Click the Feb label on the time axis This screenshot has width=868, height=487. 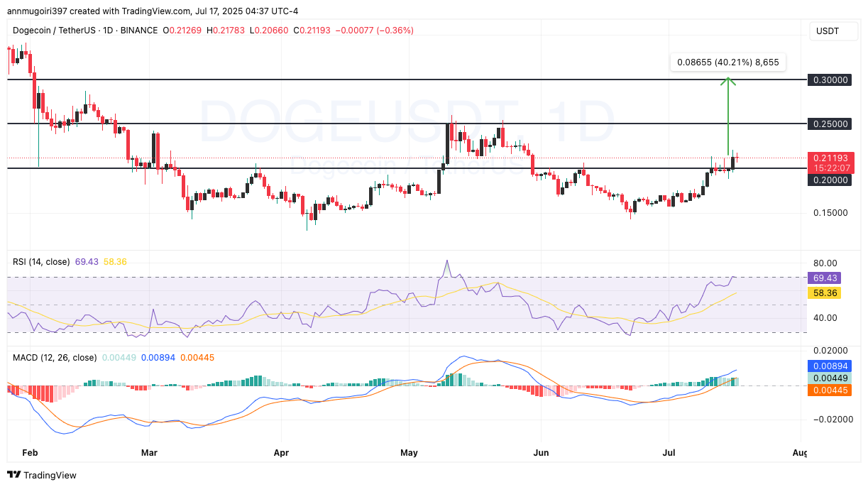pyautogui.click(x=29, y=452)
